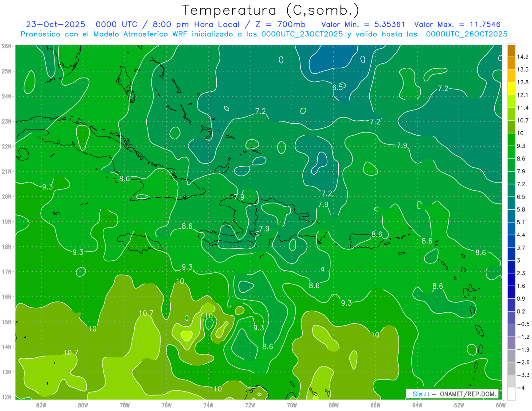This screenshot has height=411, width=532.
Task: Click the '1.6' legend label
Action: 521,286
